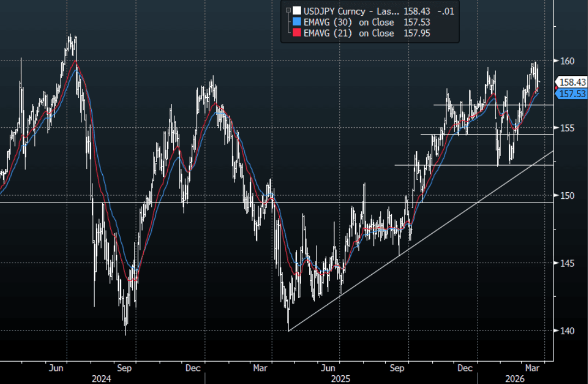This screenshot has height=384, width=588.
Task: Click the blue 157.53 EMA axis tag
Action: point(572,94)
